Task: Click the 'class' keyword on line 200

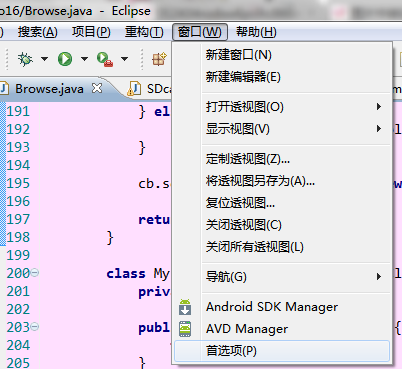Action: [126, 274]
